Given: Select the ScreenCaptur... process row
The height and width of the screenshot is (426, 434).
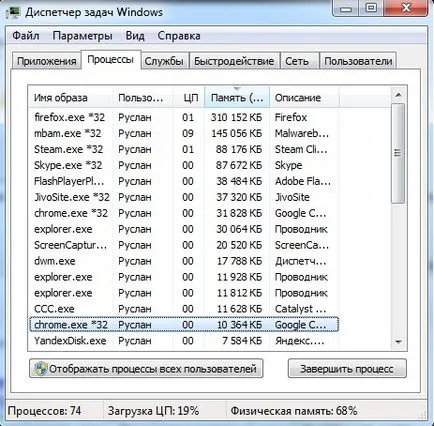Looking at the screenshot, I should (x=184, y=245).
